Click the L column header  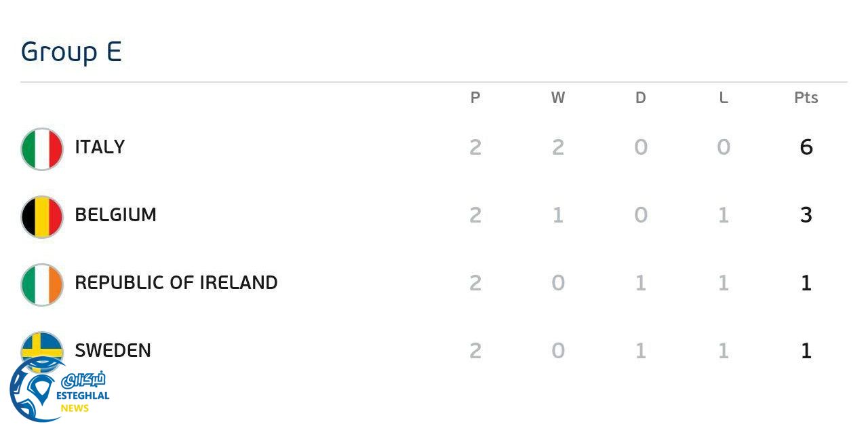724,98
